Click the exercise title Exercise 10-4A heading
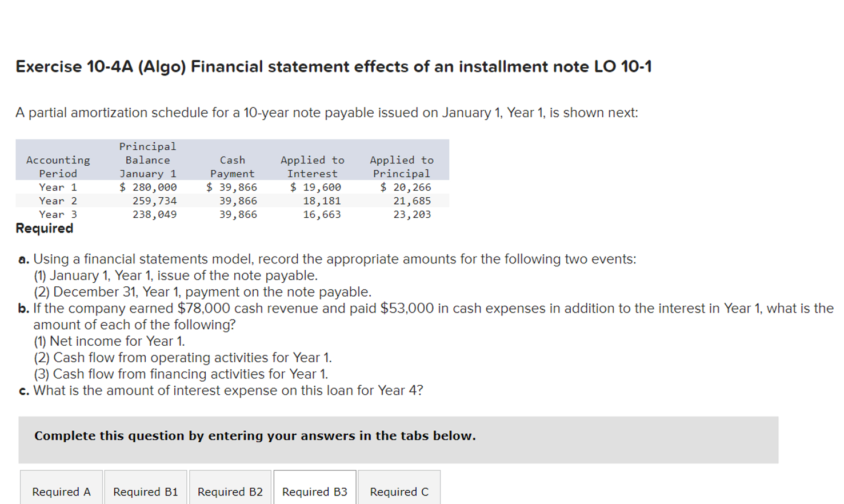 pos(333,66)
